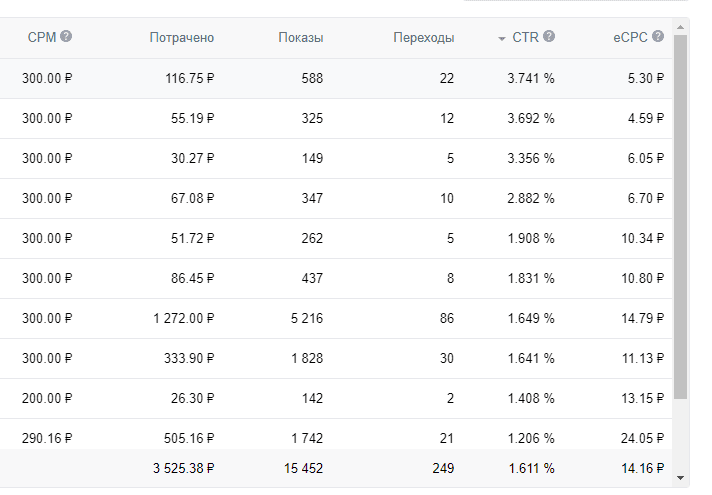Click the 5 216 impressions cell
The width and height of the screenshot is (712, 495).
[303, 318]
